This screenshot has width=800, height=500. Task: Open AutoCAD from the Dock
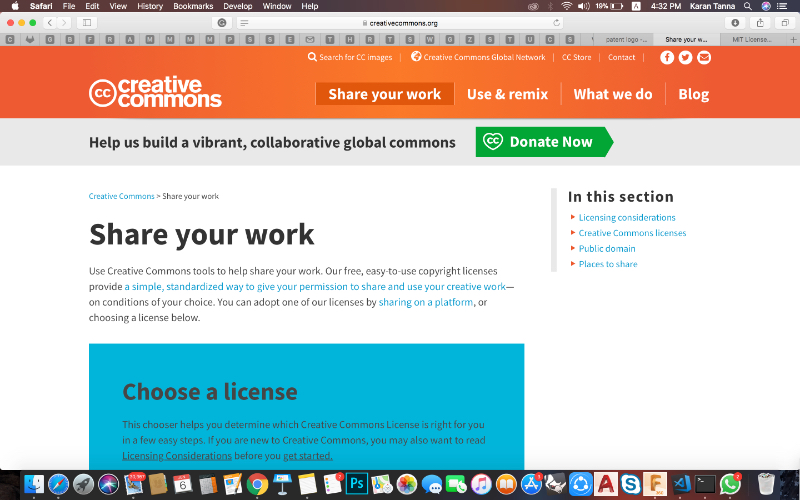(606, 483)
